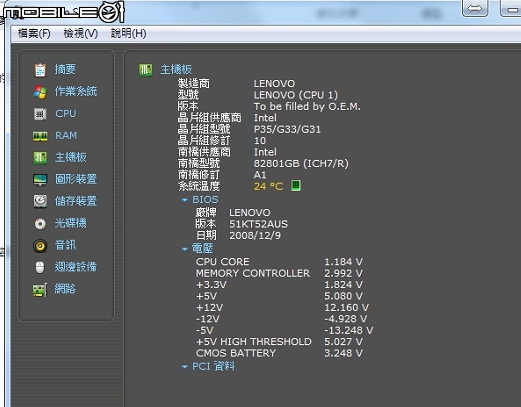Collapse the PCI 資料 section arrow
The height and width of the screenshot is (407, 521).
[184, 367]
